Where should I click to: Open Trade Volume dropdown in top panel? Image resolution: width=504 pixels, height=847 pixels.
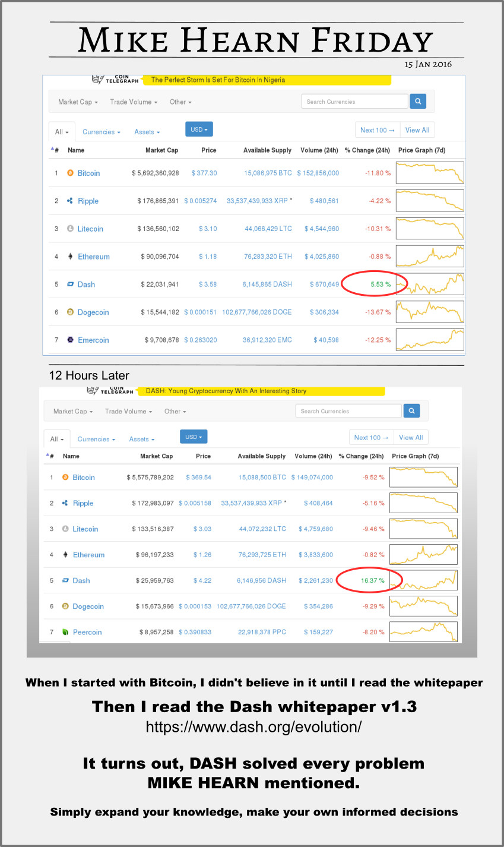(x=134, y=102)
